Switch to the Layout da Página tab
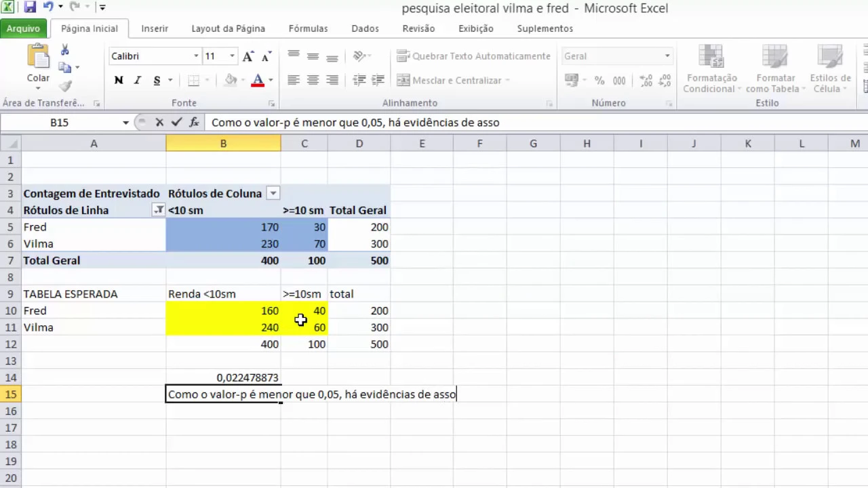Viewport: 868px width, 488px height. tap(228, 28)
